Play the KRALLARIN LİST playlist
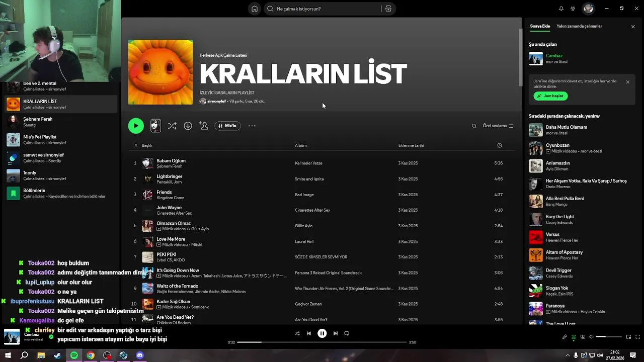 point(136,126)
